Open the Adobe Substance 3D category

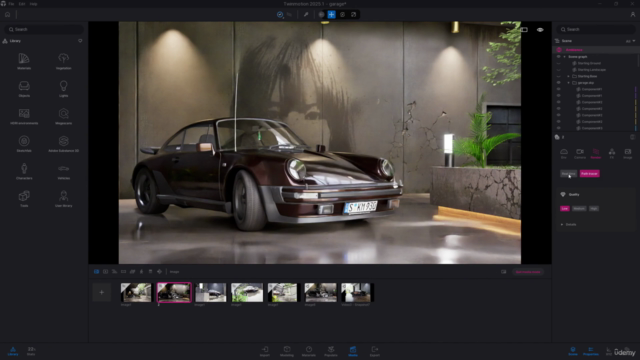[x=63, y=144]
